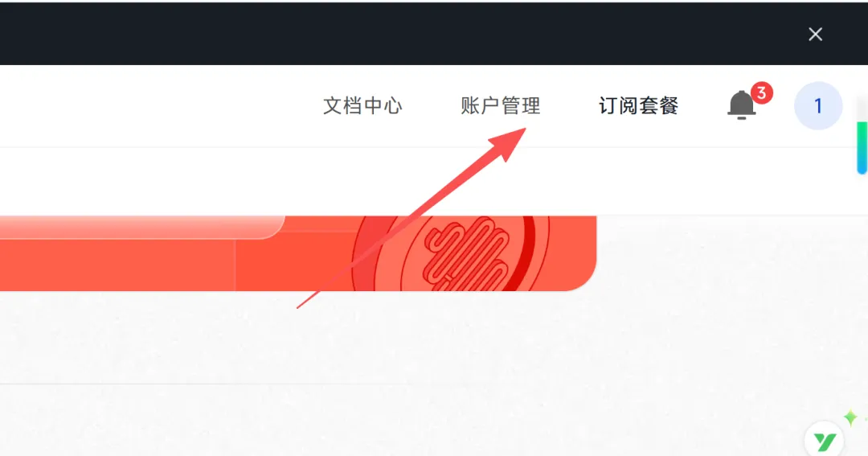Screen dimensions: 868x456
Task: Visit the documentation center link 文档中心
Action: [x=362, y=106]
